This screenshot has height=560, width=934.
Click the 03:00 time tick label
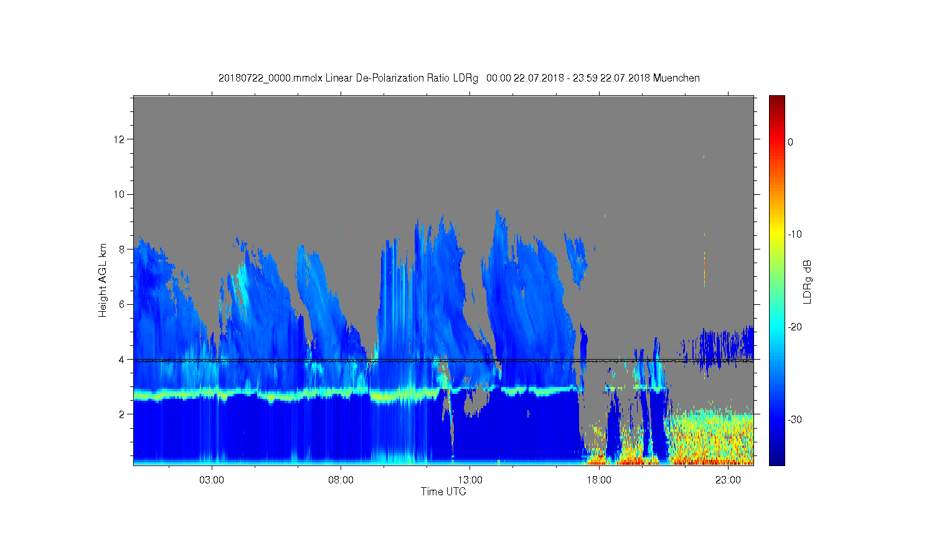point(212,480)
